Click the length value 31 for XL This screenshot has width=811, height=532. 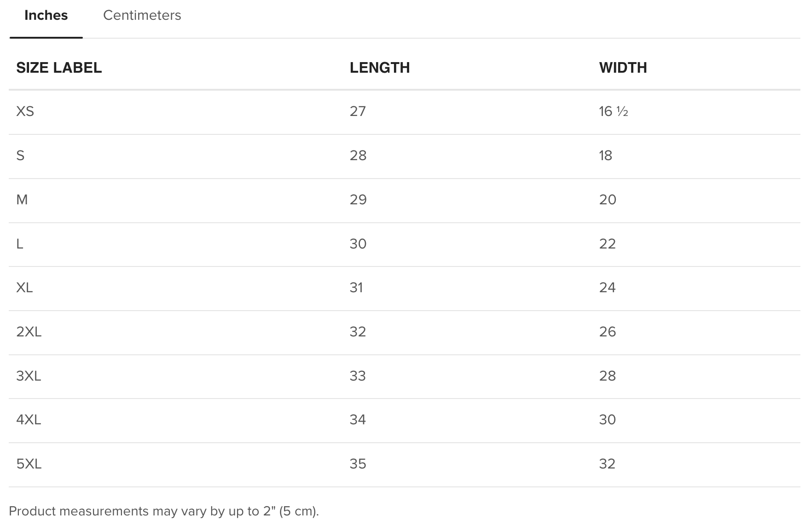coord(356,288)
